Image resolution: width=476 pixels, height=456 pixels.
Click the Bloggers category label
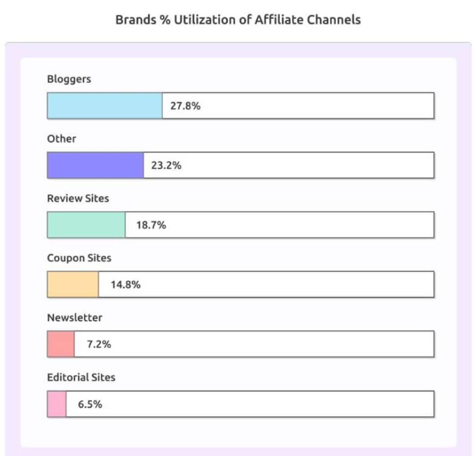(x=69, y=79)
